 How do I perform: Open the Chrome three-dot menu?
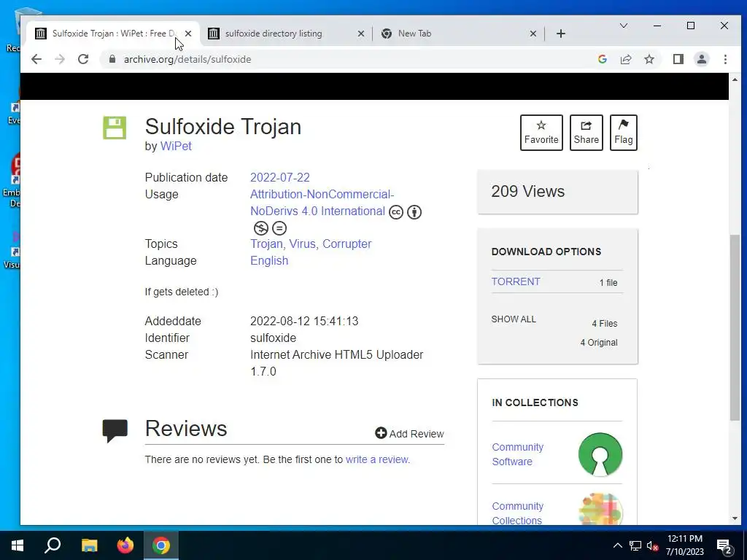pos(725,59)
